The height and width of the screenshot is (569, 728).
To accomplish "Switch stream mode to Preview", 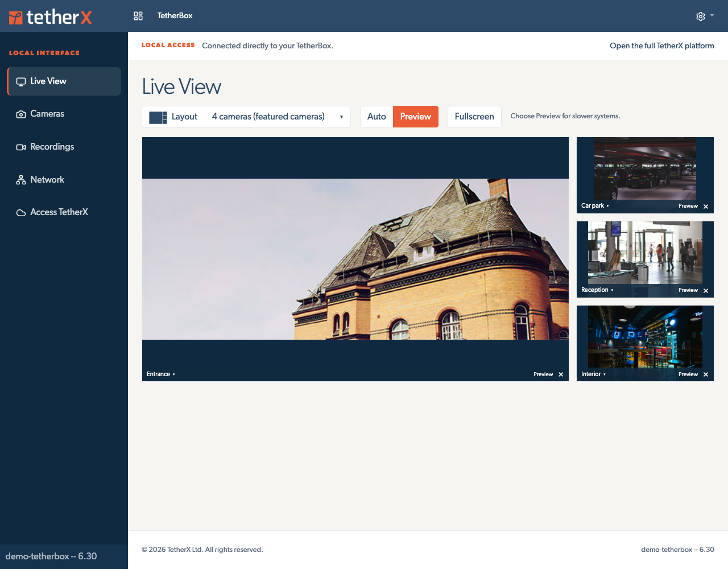I will pos(416,117).
